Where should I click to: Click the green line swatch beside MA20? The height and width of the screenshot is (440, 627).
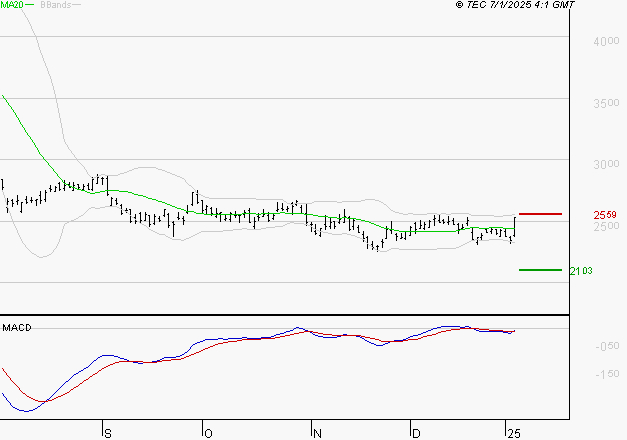point(29,5)
